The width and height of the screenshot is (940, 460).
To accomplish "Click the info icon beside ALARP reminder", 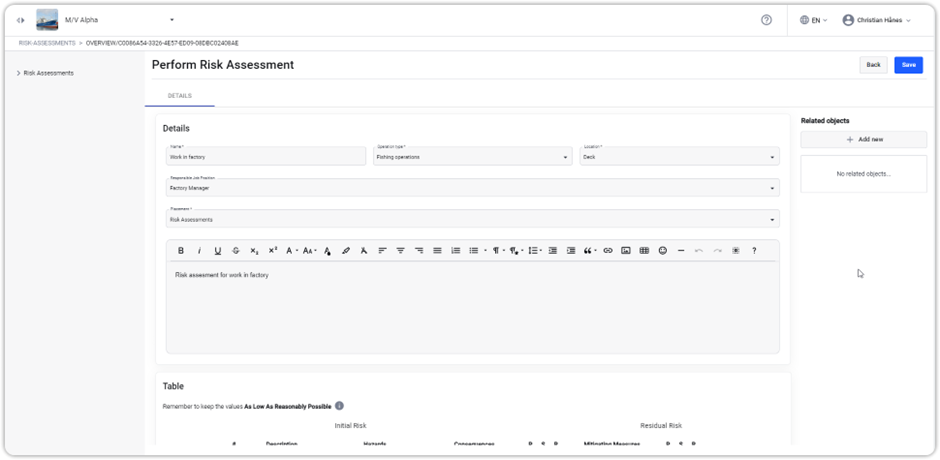I will click(339, 406).
